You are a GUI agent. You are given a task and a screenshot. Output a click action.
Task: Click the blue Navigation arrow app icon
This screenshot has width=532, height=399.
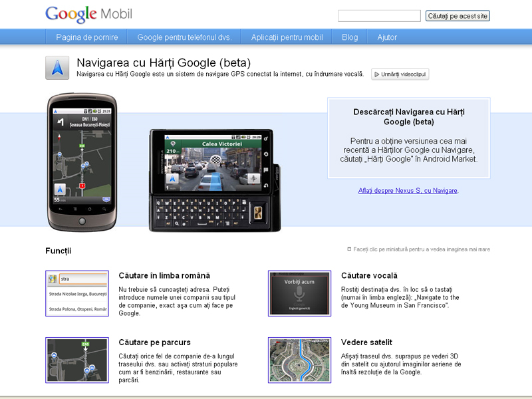pyautogui.click(x=57, y=68)
